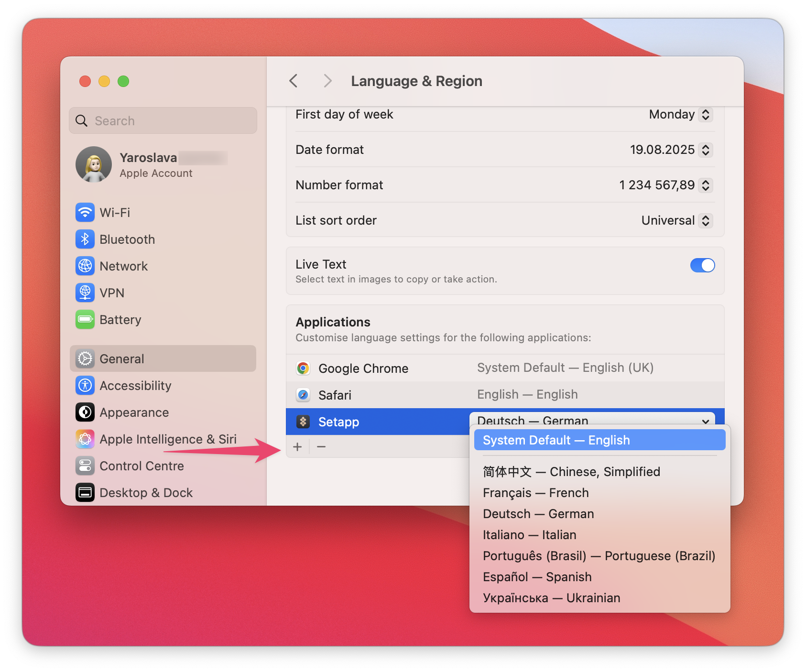806x672 pixels.
Task: Go forward with the right chevron
Action: click(327, 81)
